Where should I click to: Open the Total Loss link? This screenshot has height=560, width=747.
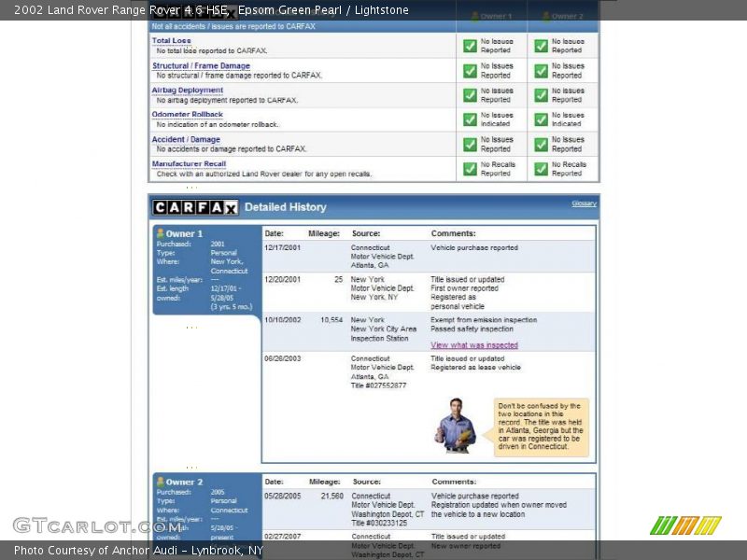tap(171, 41)
